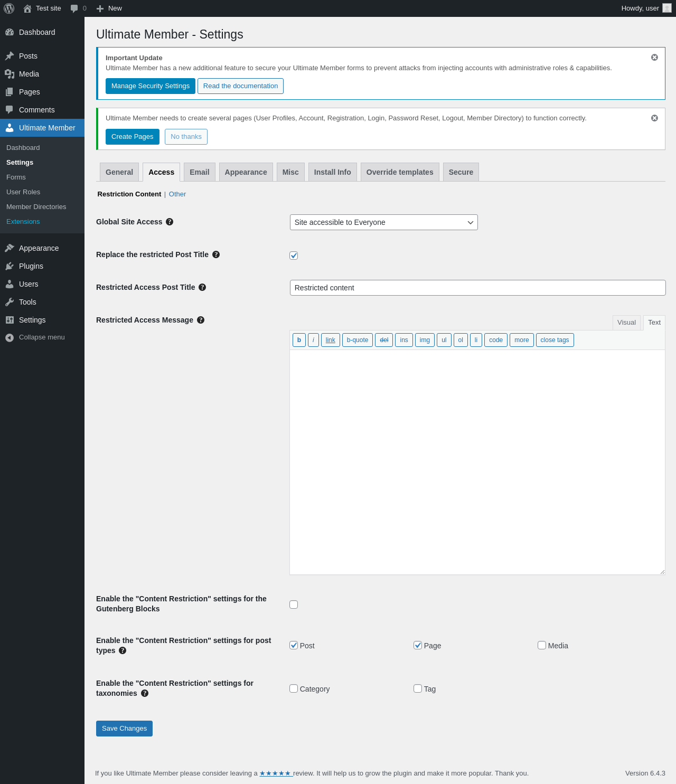Image resolution: width=676 pixels, height=784 pixels.
Task: Switch to the Secure tab
Action: (461, 172)
